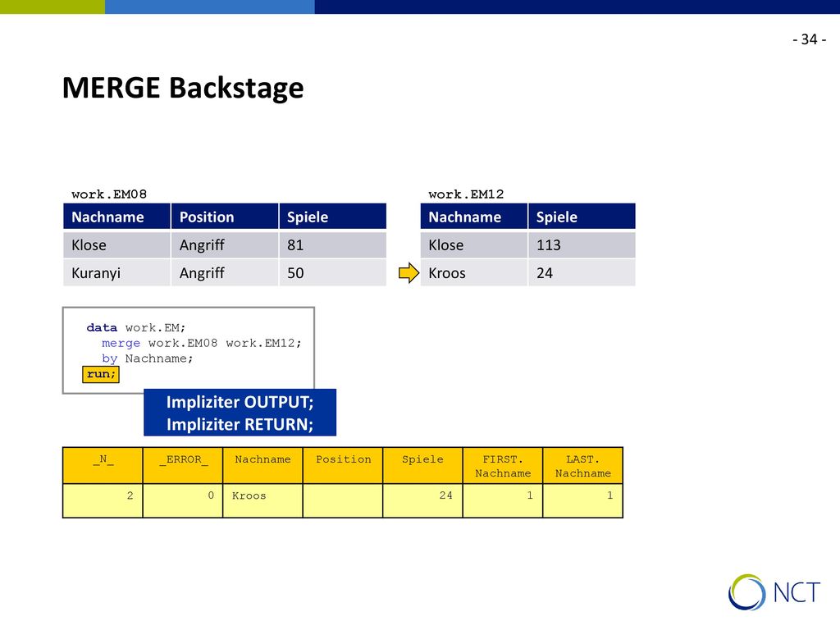Screen dimensions: 840x630
Task: Click the "LAST. Nachname" column header
Action: [583, 466]
